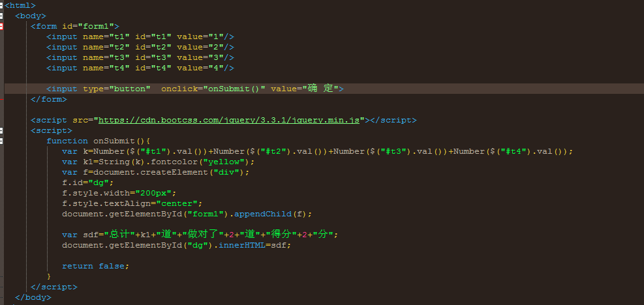Click the input name="t2" line
The width and height of the screenshot is (644, 305).
pyautogui.click(x=140, y=47)
